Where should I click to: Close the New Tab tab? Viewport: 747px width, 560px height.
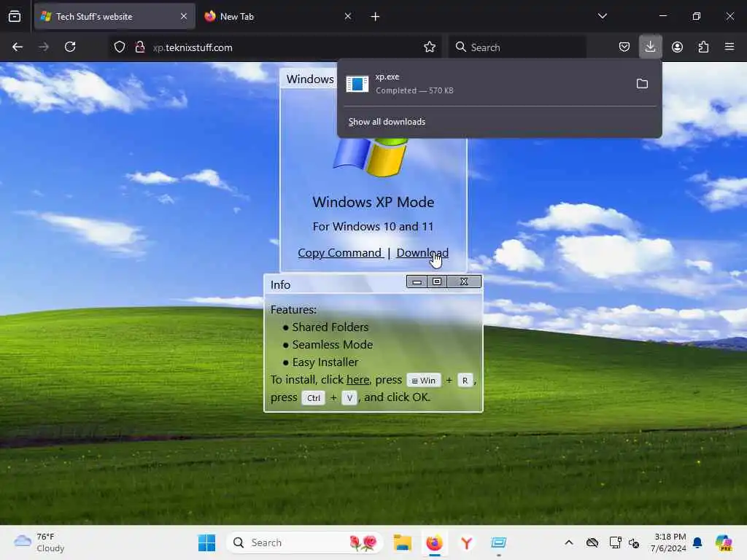pyautogui.click(x=348, y=17)
